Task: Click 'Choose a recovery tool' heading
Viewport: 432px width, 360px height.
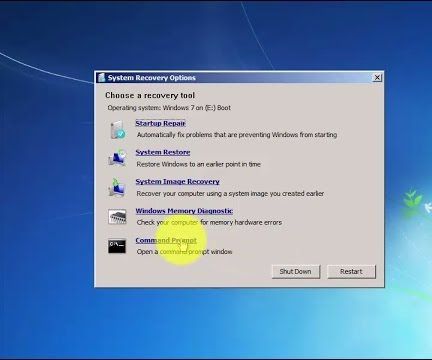Action: coord(150,95)
